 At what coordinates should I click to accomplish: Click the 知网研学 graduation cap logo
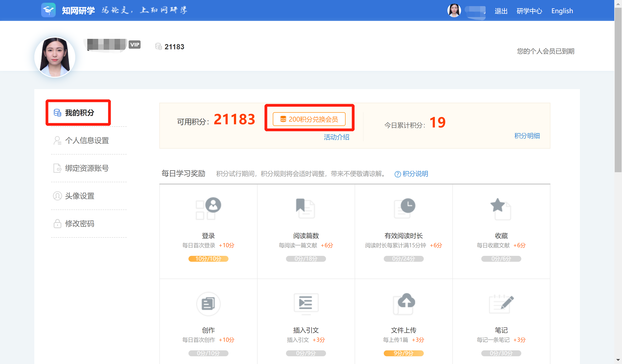click(48, 10)
